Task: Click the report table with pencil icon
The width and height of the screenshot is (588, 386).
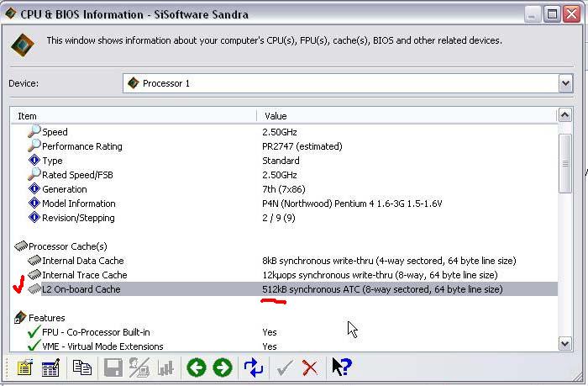Action: pyautogui.click(x=51, y=367)
